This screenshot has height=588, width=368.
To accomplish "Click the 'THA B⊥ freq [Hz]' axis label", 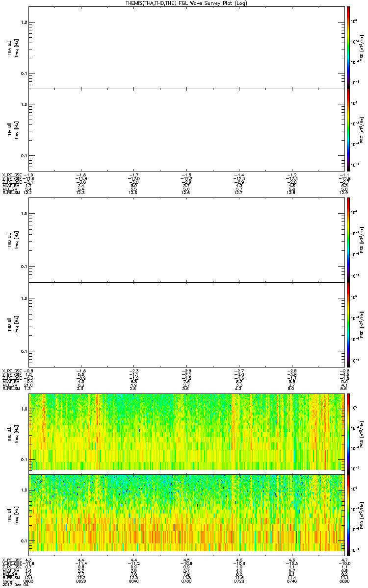I will [x=13, y=48].
